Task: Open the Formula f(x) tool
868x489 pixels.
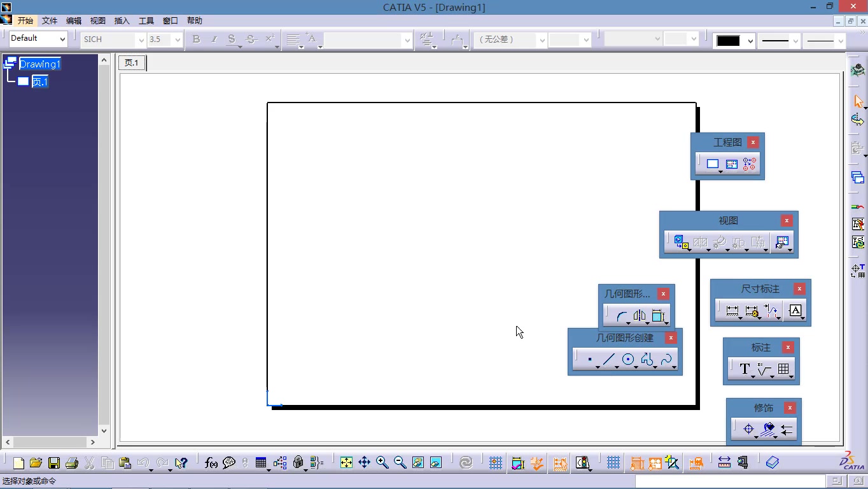Action: click(211, 463)
